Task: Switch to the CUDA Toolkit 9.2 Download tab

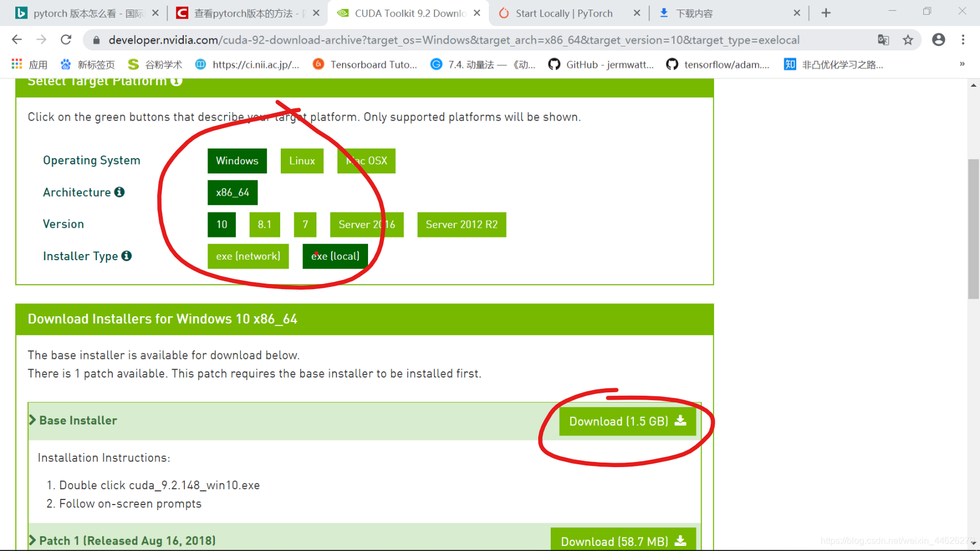Action: click(408, 13)
